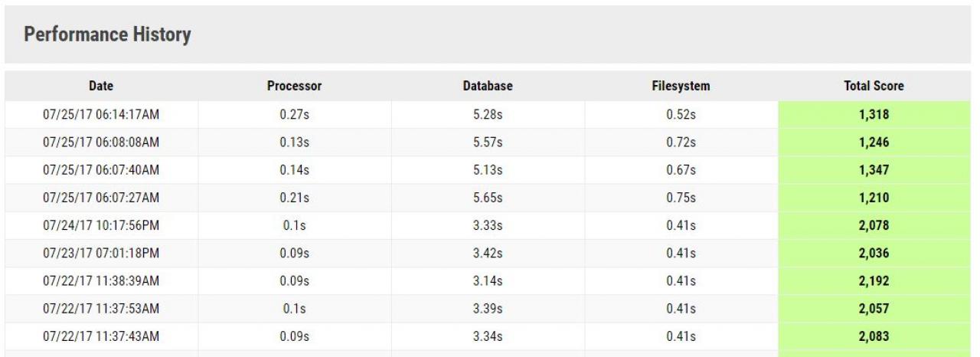Screen dimensions: 980x357
Task: Select the Filesystem column header
Action: 681,86
